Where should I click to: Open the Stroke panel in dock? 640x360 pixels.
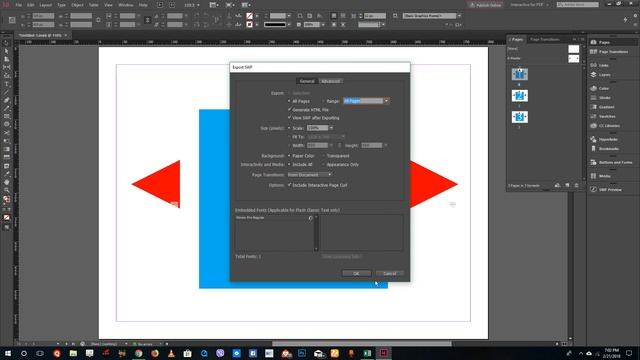click(600, 98)
